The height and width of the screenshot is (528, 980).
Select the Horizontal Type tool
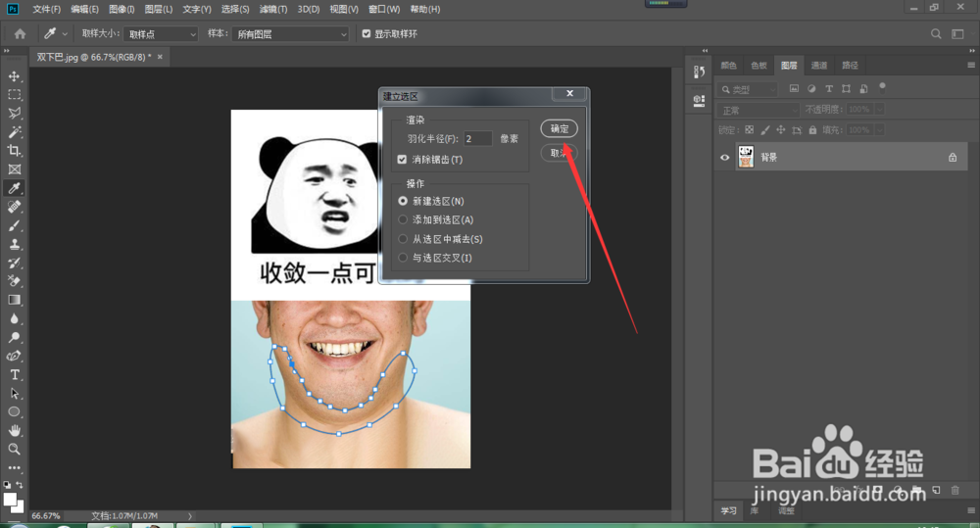(15, 375)
